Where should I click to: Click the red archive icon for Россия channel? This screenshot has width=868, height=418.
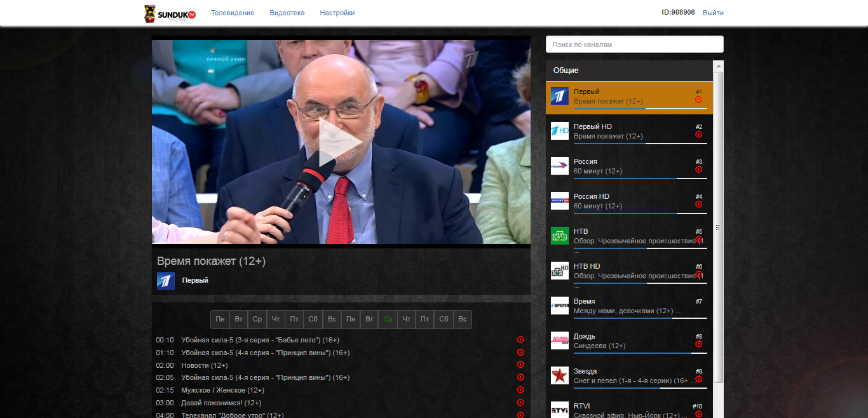tap(698, 170)
